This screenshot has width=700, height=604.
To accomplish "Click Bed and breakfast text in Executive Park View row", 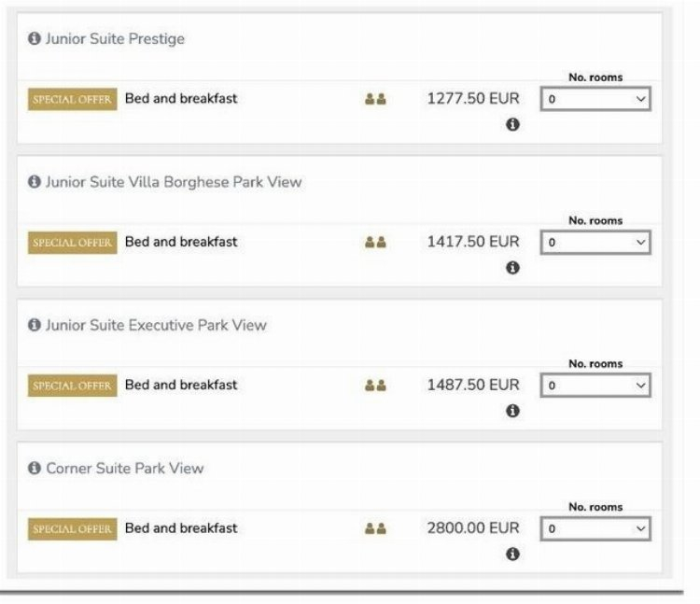I will coord(181,385).
